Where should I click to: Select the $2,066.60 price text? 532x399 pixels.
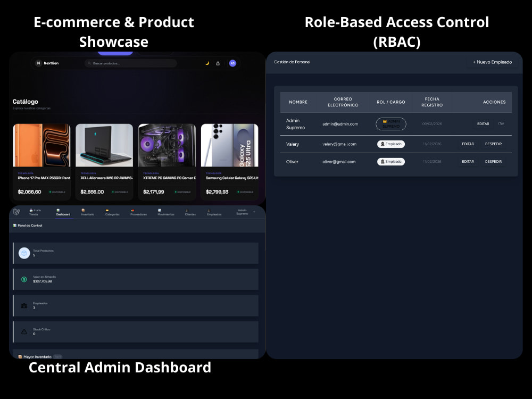click(x=29, y=192)
